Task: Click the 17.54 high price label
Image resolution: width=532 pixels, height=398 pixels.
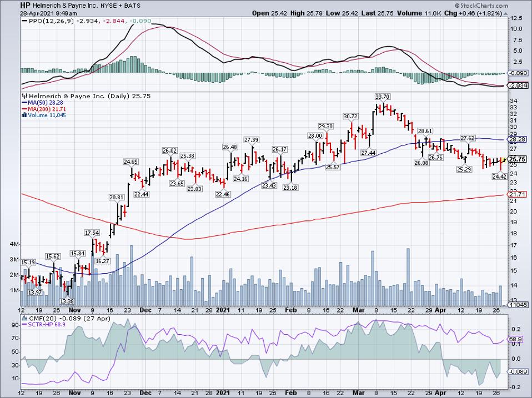Action: [92, 233]
